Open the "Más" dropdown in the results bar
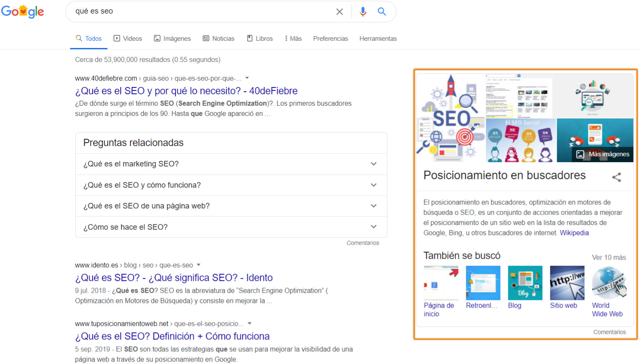This screenshot has height=364, width=640. 293,38
